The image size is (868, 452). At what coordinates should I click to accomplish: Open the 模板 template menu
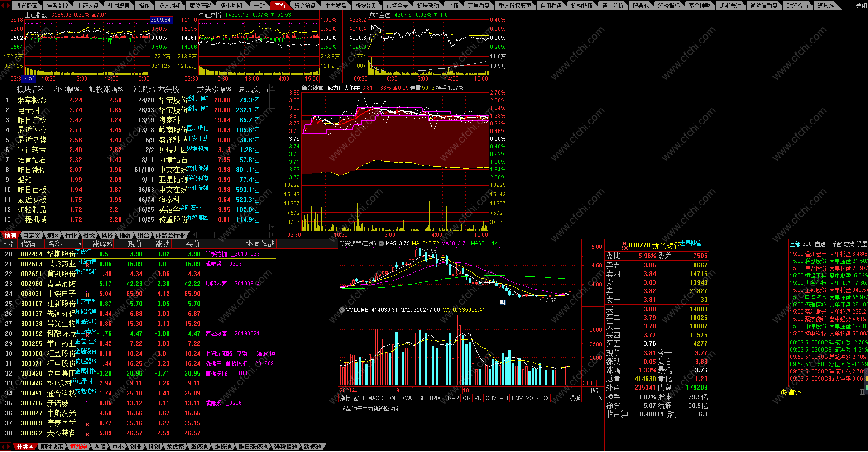575,398
